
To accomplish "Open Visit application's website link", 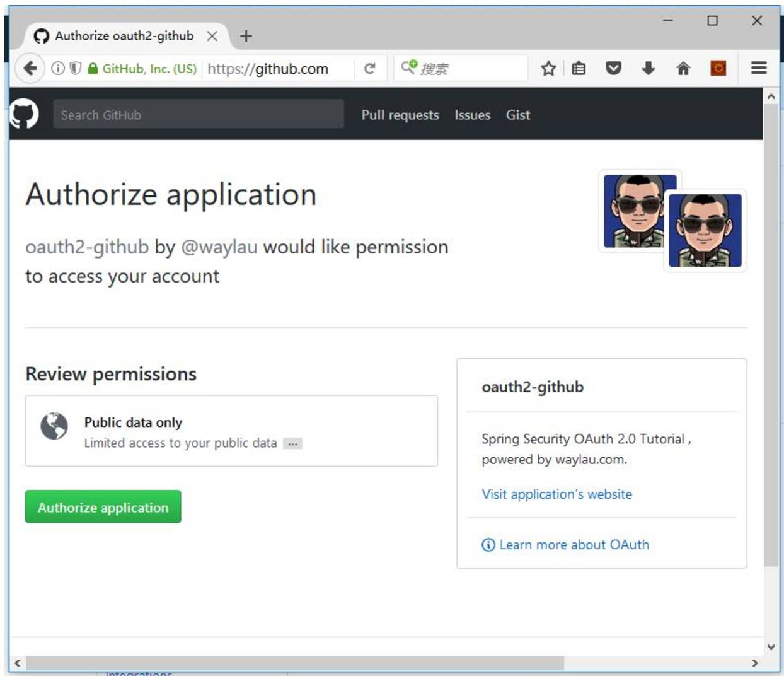I will (556, 494).
